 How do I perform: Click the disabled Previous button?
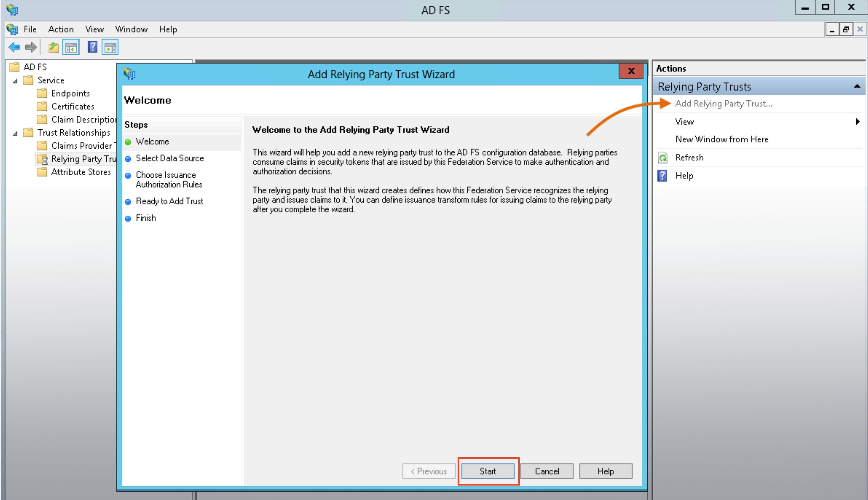tap(429, 471)
